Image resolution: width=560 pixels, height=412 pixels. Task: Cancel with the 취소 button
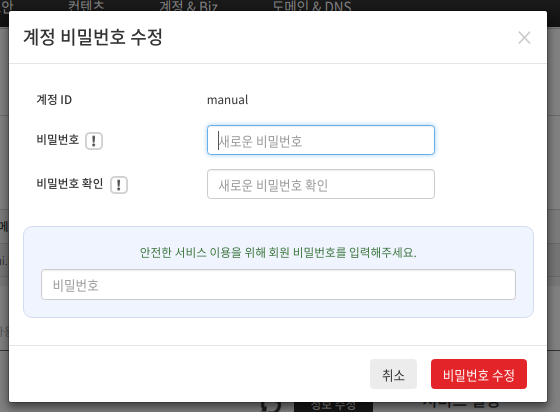point(393,374)
